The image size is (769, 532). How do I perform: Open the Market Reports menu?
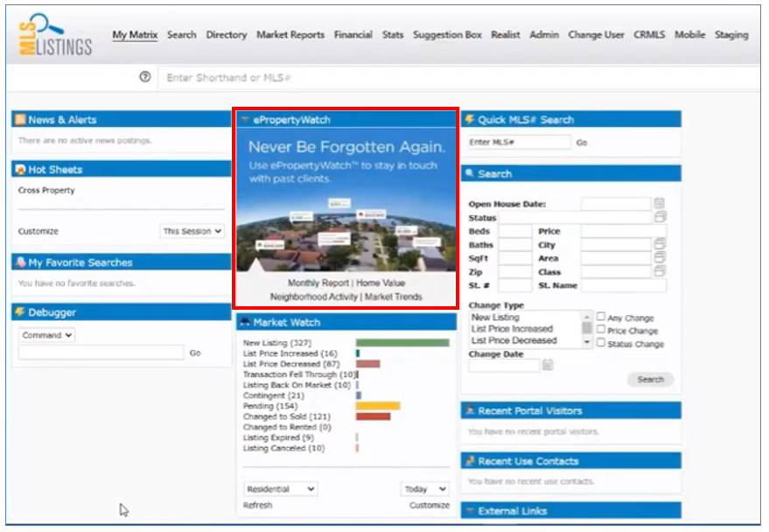tap(290, 35)
